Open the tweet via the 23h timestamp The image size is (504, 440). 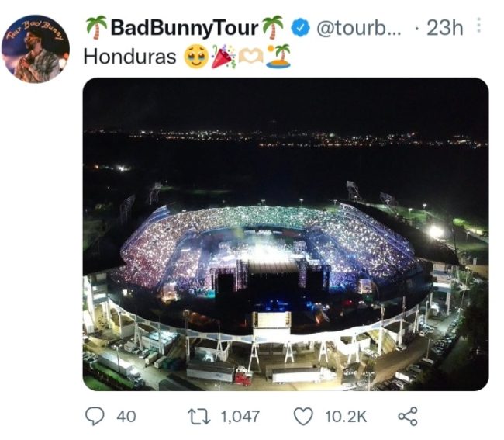(x=444, y=29)
